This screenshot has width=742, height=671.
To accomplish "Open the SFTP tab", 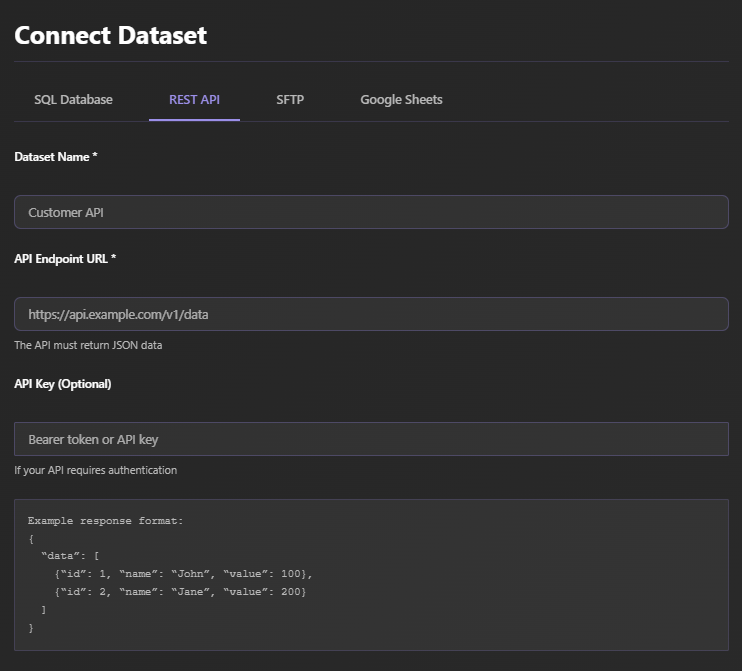I will 290,100.
